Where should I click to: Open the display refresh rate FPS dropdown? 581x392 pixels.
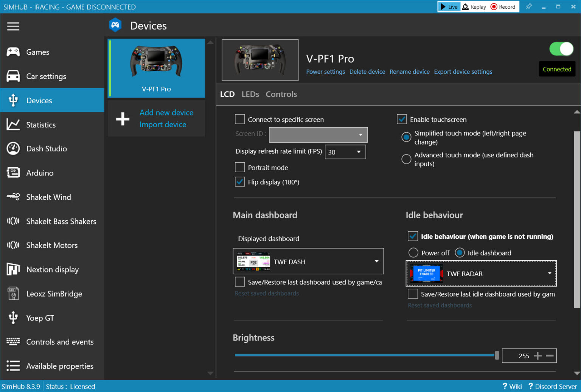(x=345, y=152)
